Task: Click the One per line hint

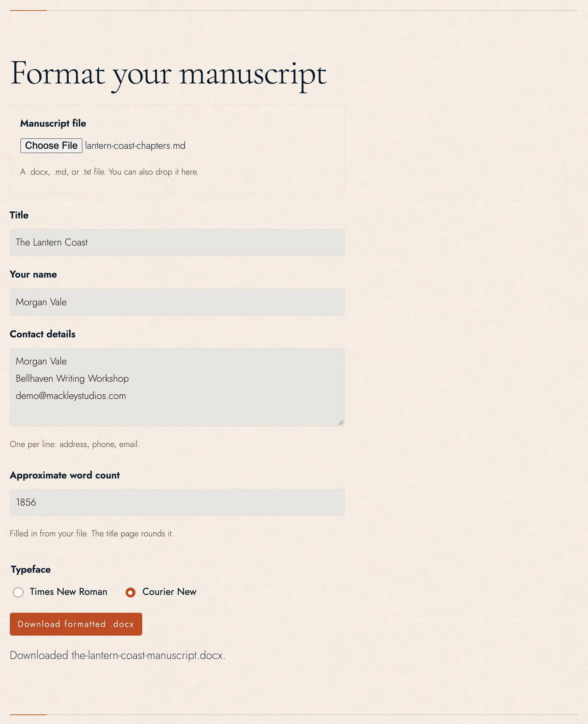Action: [x=75, y=444]
